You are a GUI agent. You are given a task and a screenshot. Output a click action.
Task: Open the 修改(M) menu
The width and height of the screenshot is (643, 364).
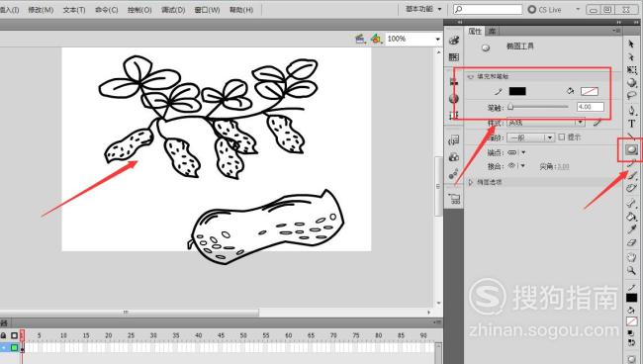click(41, 10)
